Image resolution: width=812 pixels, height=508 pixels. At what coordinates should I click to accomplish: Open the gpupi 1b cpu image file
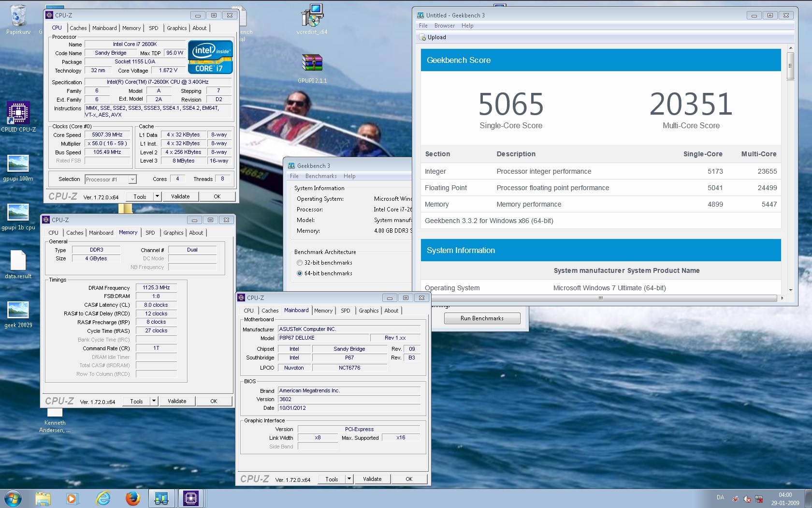[x=18, y=217]
